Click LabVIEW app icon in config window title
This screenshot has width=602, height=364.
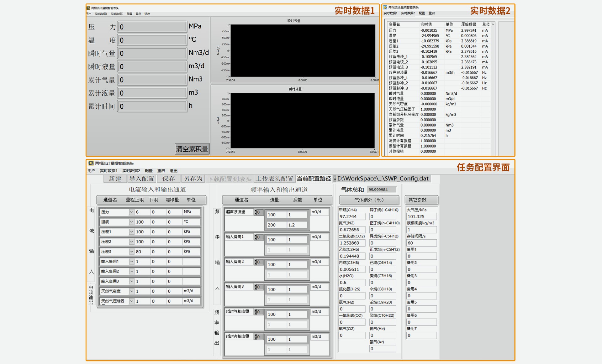[91, 163]
